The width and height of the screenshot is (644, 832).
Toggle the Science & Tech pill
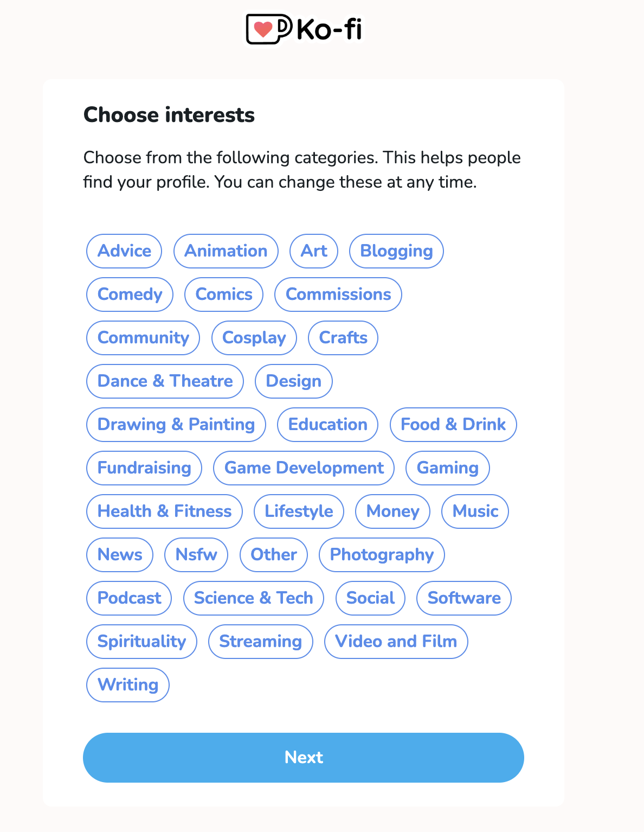[253, 598]
